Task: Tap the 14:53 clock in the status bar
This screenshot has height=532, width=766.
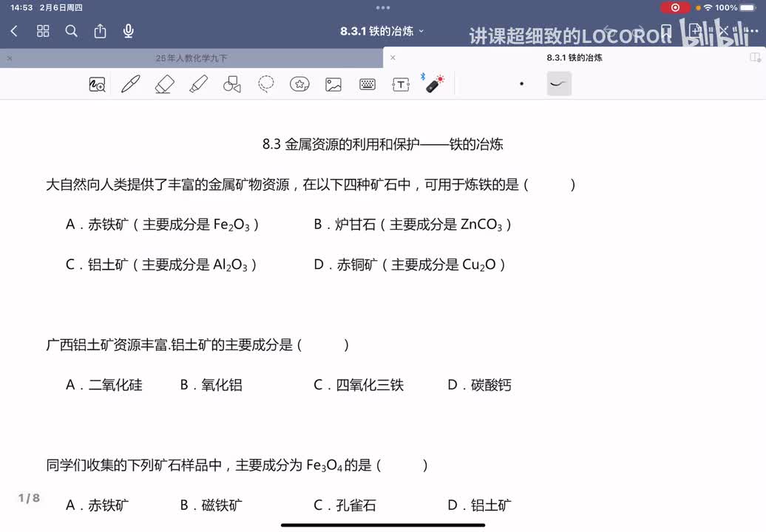Action: coord(21,8)
